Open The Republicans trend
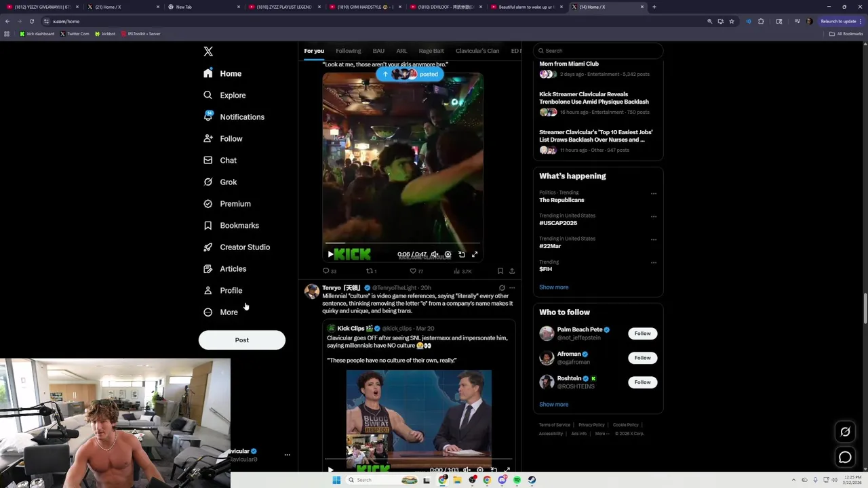 [x=561, y=200]
